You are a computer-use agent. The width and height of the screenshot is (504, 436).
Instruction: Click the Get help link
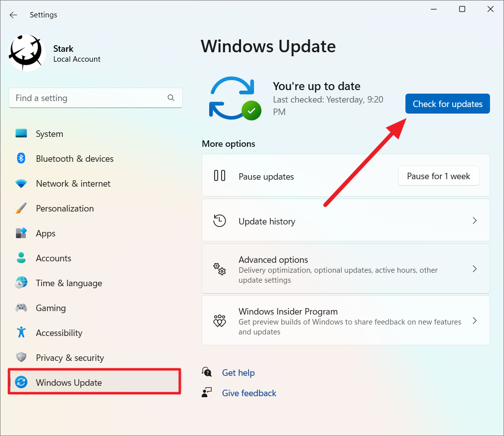(x=238, y=373)
